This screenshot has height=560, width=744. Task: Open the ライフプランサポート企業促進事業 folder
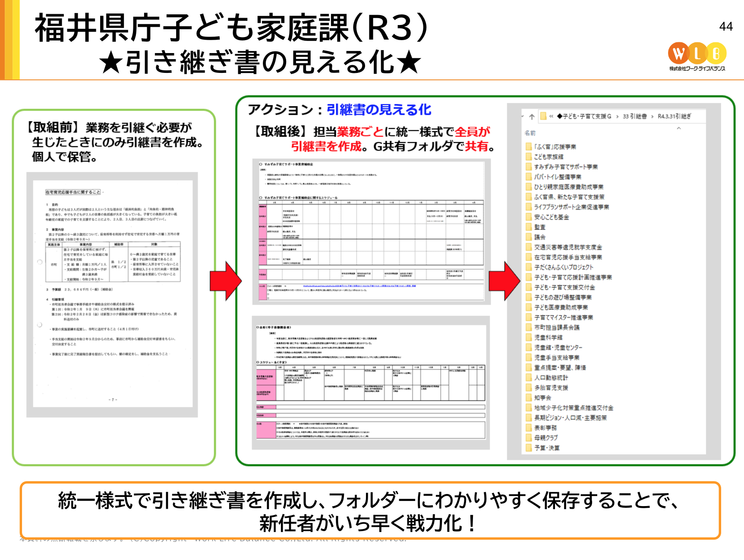coord(572,207)
